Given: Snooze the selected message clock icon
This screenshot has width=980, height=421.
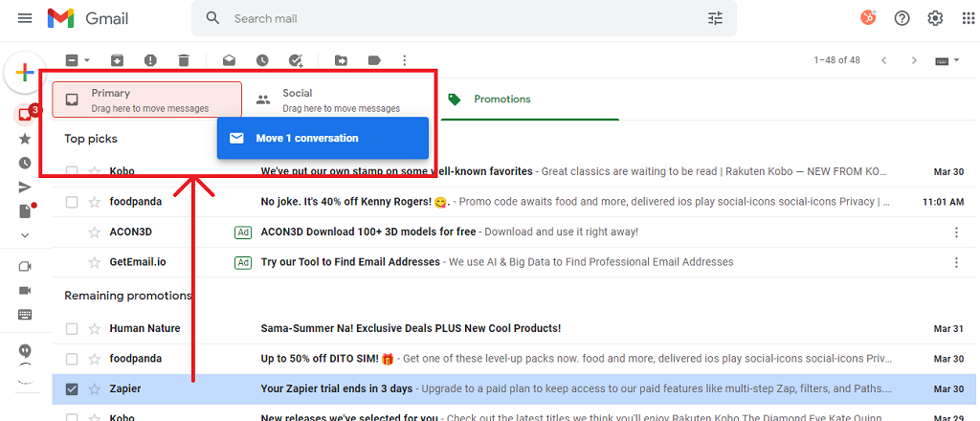Looking at the screenshot, I should tap(262, 60).
